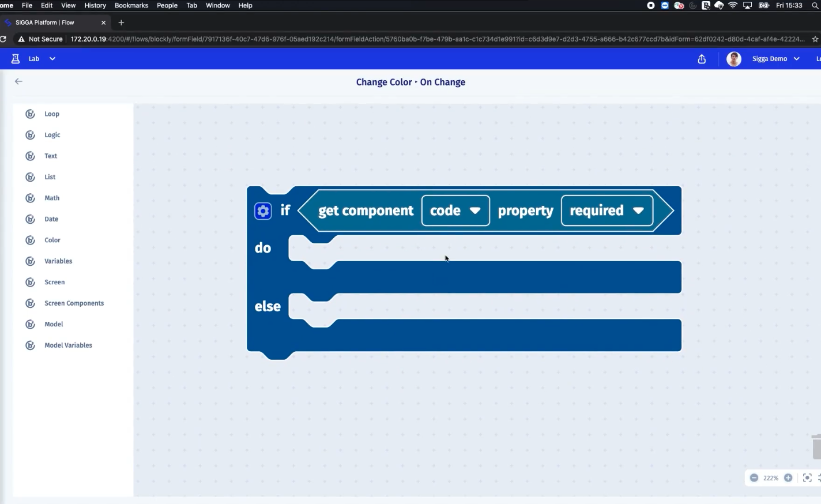This screenshot has height=504, width=821.
Task: Open a new browser tab
Action: (121, 22)
